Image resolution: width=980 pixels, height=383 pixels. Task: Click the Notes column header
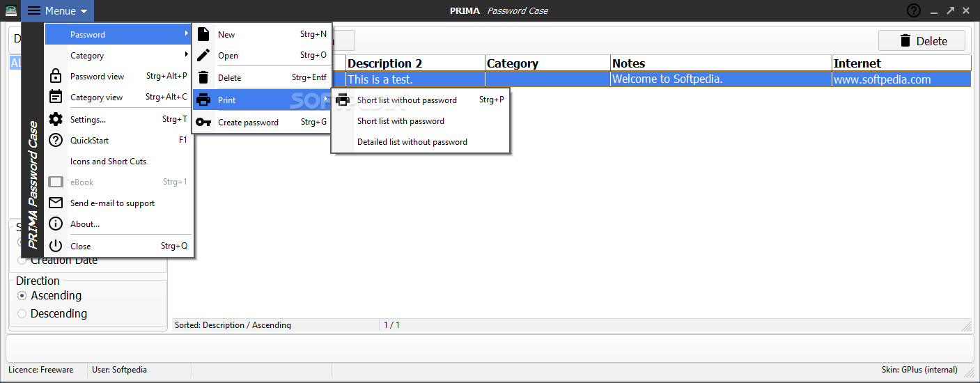[x=721, y=63]
